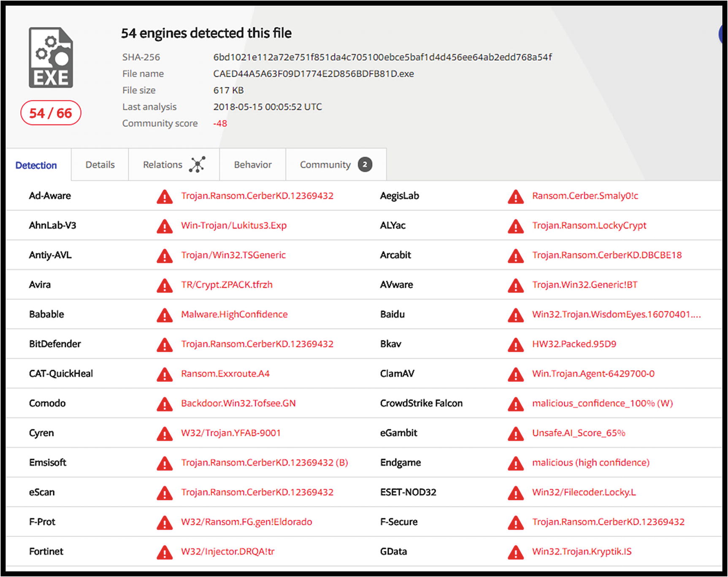728x577 pixels.
Task: Open the Relations tab
Action: pos(174,164)
